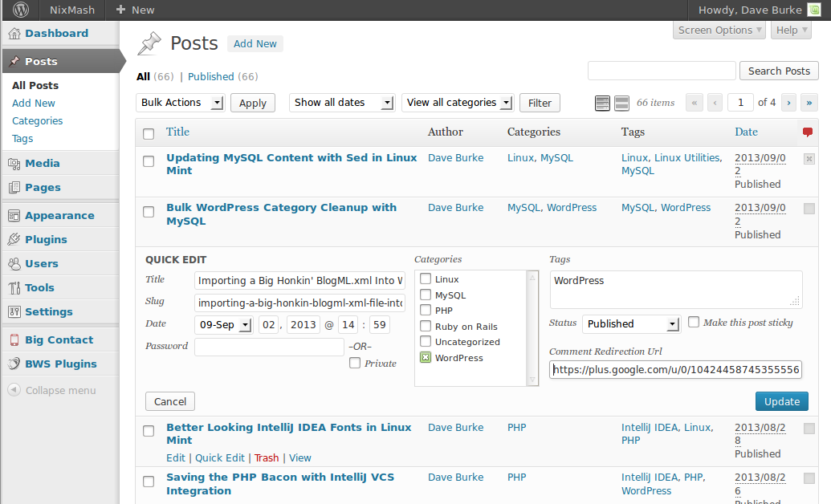The height and width of the screenshot is (504, 831).
Task: Click comment status icon for Updating MySQL Content
Action: (809, 158)
